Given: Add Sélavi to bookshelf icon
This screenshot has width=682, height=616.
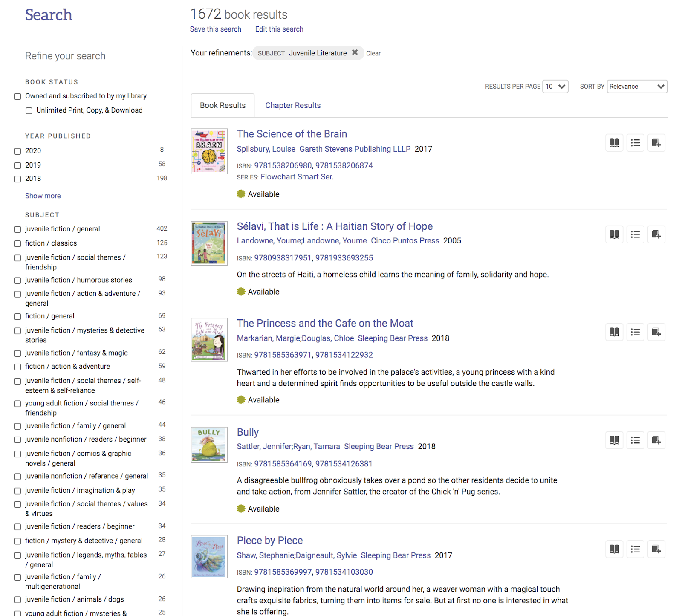Looking at the screenshot, I should tap(656, 234).
